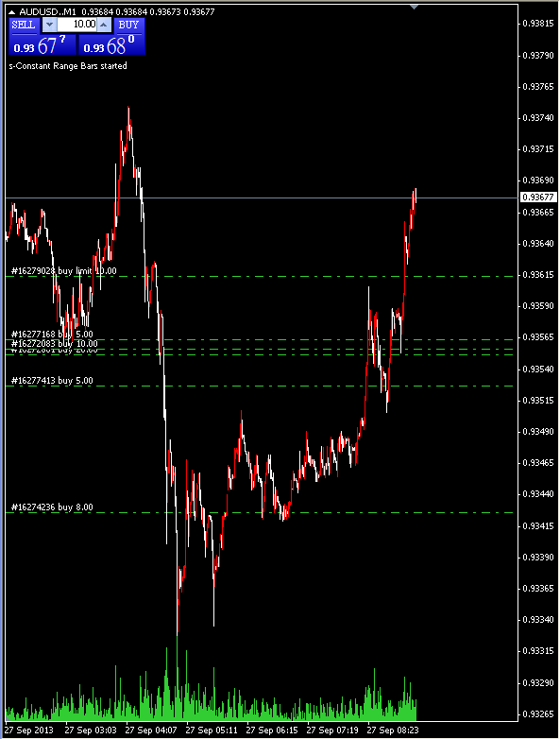This screenshot has width=560, height=739.
Task: Click the SELL button
Action: pos(24,25)
